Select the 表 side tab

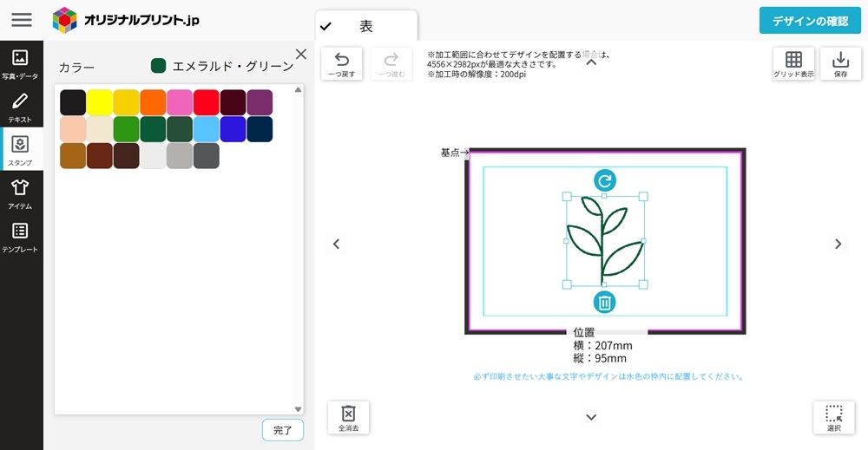tap(366, 26)
